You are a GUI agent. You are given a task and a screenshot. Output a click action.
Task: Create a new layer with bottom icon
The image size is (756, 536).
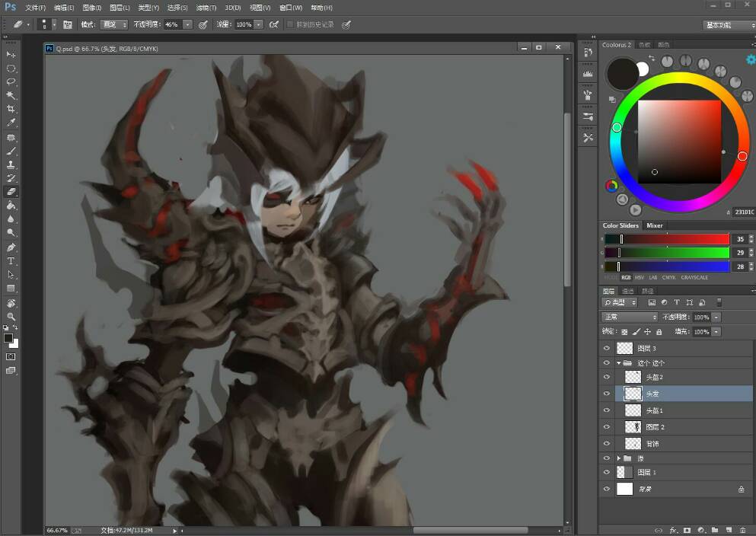(x=729, y=530)
